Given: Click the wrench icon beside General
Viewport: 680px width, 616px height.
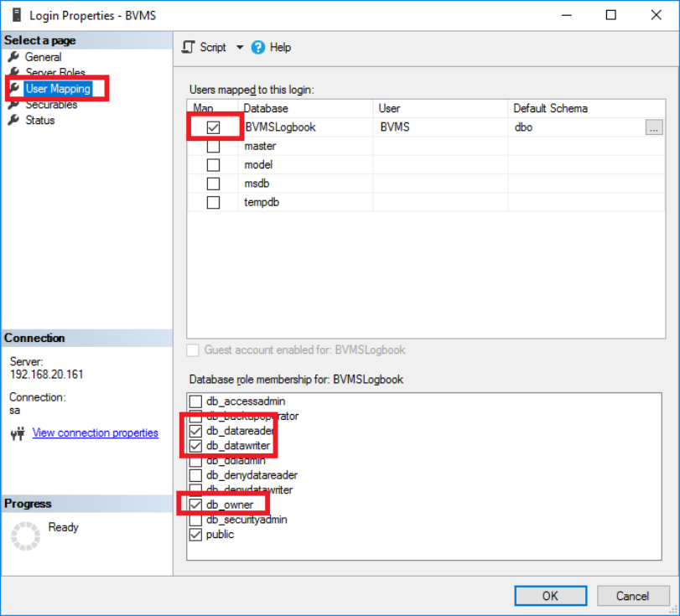Looking at the screenshot, I should (13, 57).
